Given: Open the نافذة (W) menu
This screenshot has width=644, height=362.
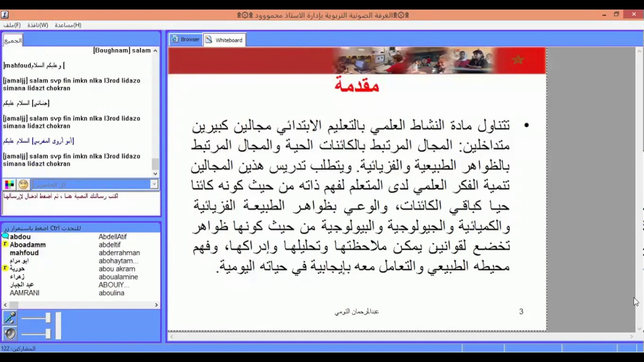Looking at the screenshot, I should pyautogui.click(x=38, y=25).
